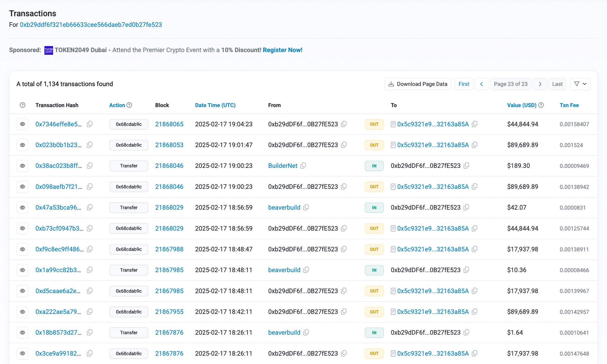Copy transaction hash 0x023b0b1b23
Image resolution: width=607 pixels, height=364 pixels.
pos(90,145)
